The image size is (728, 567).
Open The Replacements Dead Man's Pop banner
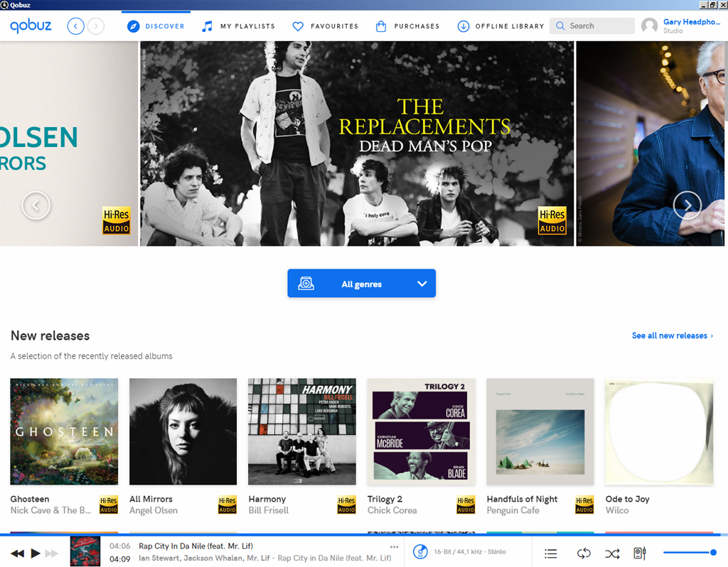pyautogui.click(x=357, y=144)
